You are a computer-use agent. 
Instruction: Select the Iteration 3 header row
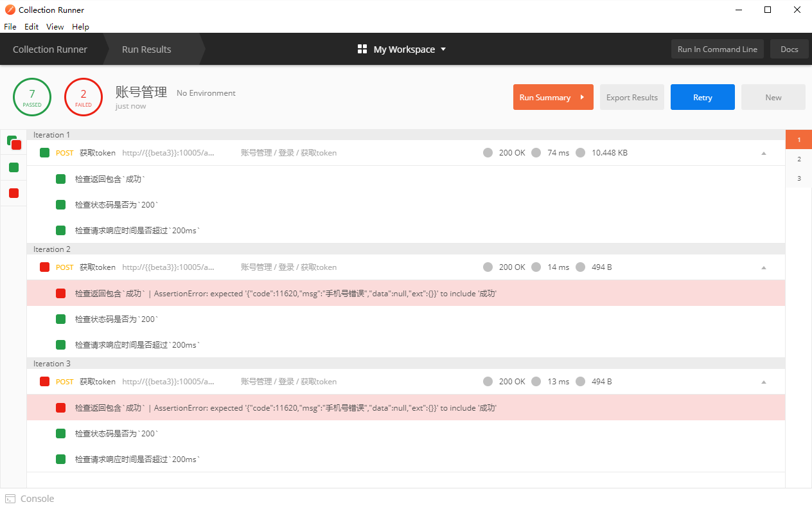[406, 364]
